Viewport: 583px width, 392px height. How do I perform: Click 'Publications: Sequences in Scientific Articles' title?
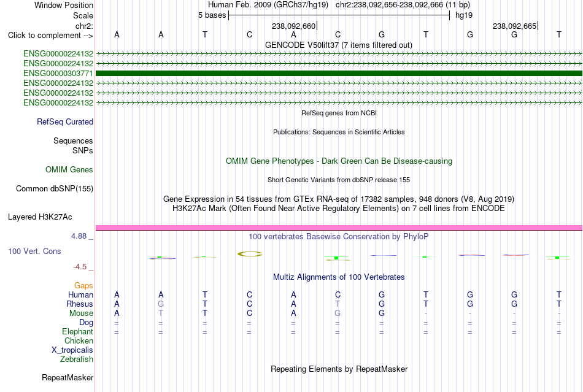339,132
